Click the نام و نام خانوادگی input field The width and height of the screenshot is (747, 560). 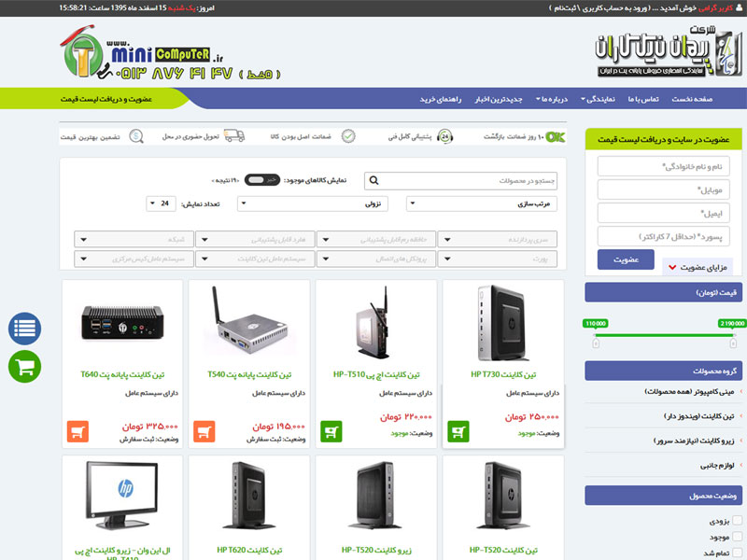664,166
